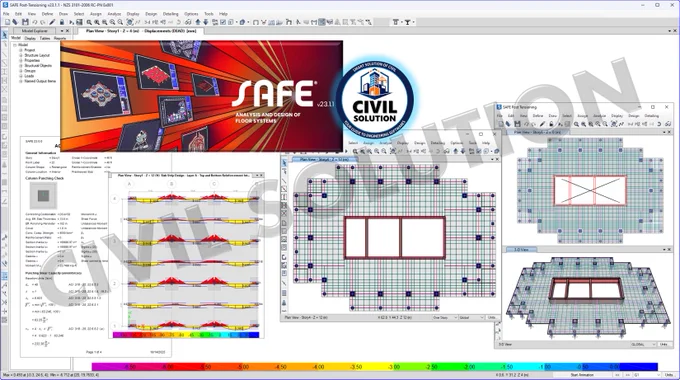This screenshot has height=380, width=680.
Task: Open the Define menu
Action: (47, 14)
